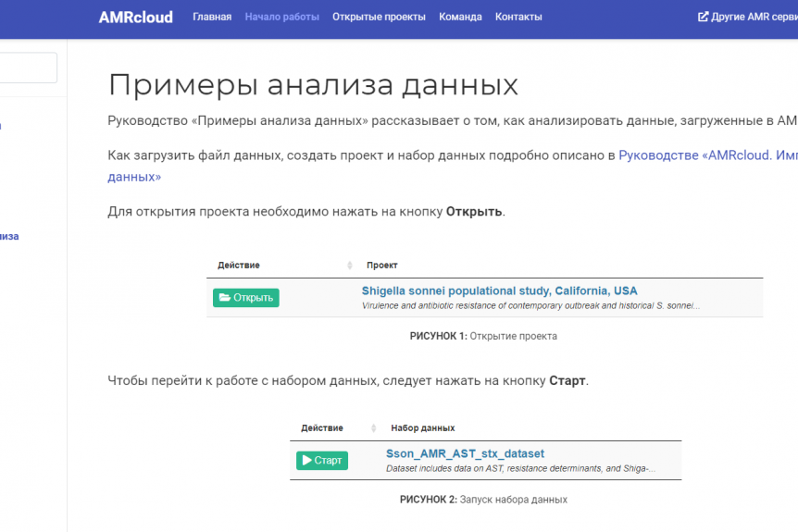Screen dimensions: 798x532
Task: Open the Главная menu item
Action: pos(212,17)
